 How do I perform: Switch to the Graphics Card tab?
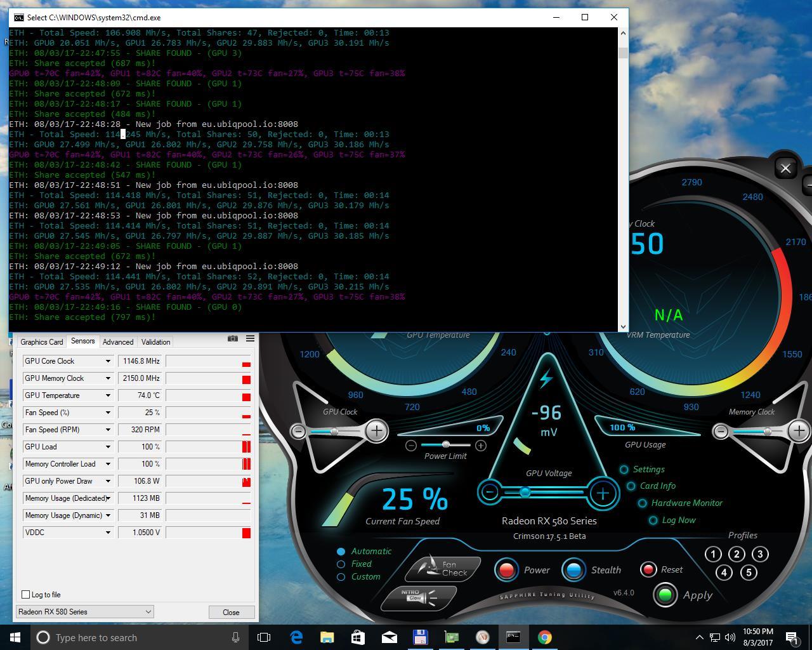coord(42,342)
